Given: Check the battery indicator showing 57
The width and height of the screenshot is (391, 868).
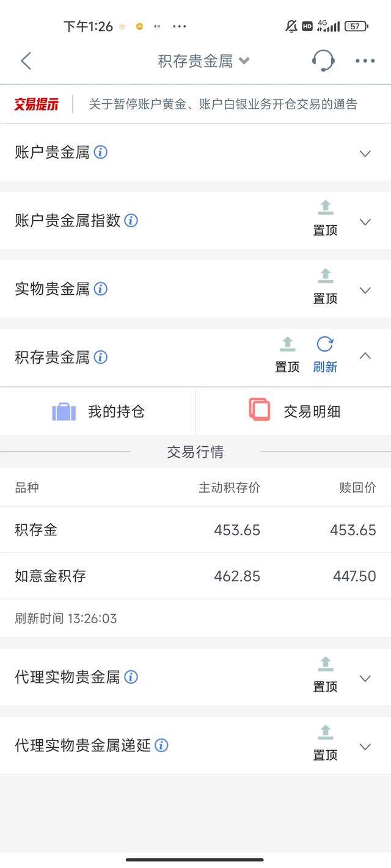Looking at the screenshot, I should click(x=357, y=26).
